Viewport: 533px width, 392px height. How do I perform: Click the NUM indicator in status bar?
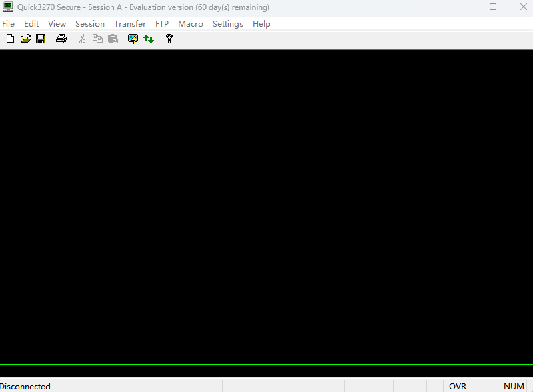[514, 386]
